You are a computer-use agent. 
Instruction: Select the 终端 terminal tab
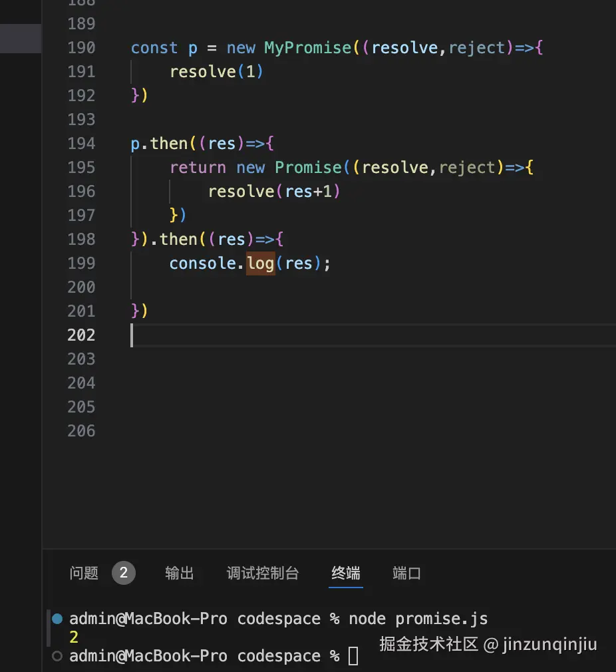point(346,573)
